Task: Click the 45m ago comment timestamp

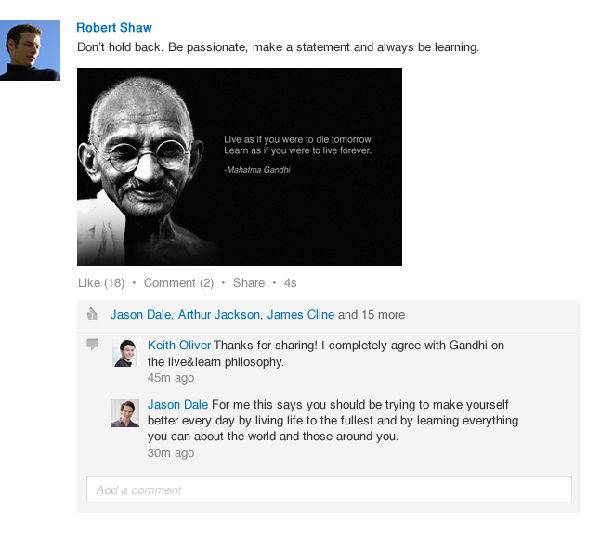Action: pyautogui.click(x=171, y=378)
